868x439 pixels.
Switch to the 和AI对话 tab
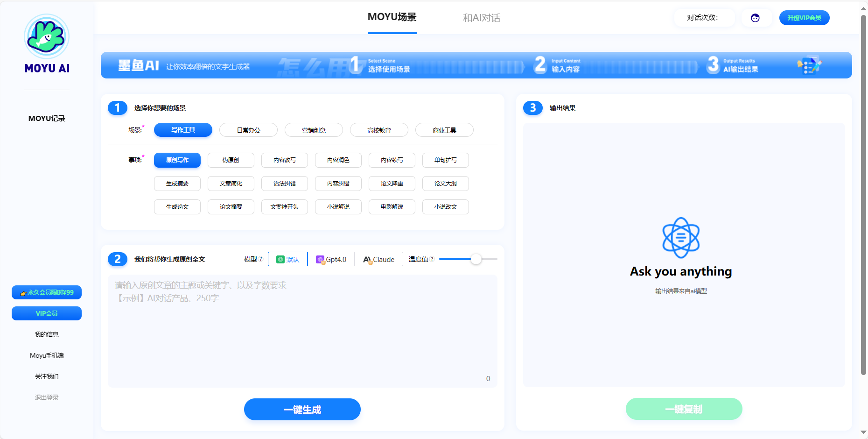[481, 18]
